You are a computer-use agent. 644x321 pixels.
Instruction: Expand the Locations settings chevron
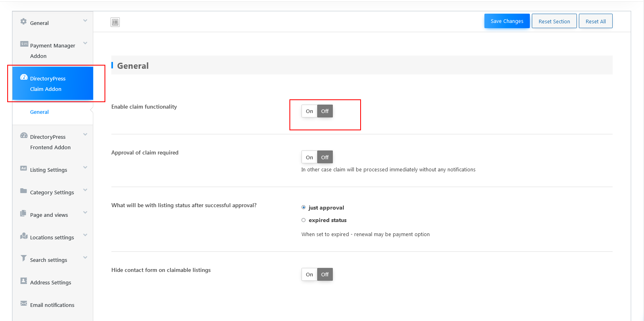tap(85, 235)
